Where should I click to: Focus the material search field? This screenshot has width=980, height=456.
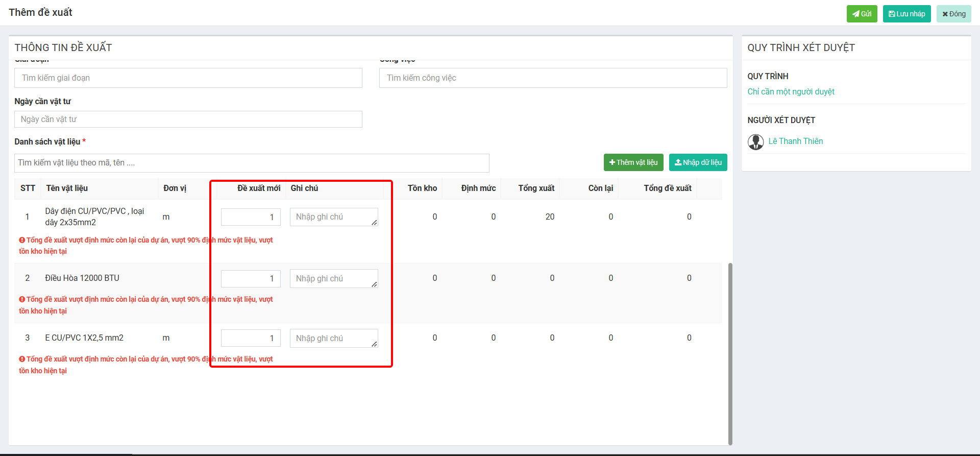click(251, 163)
